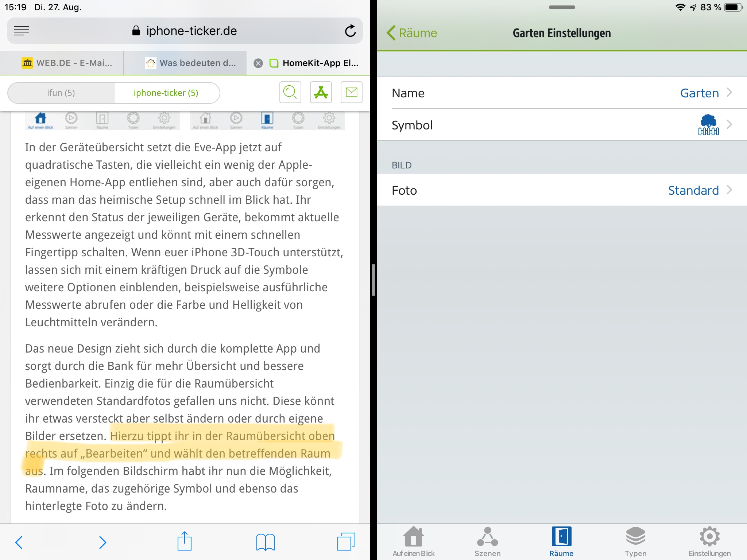Tap the Foto row label
The height and width of the screenshot is (560, 747).
[404, 190]
